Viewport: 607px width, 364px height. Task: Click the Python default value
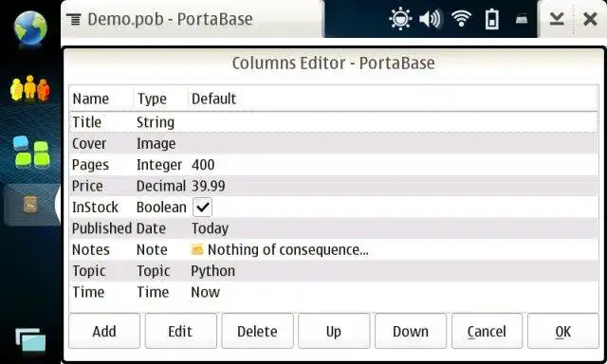pyautogui.click(x=212, y=271)
